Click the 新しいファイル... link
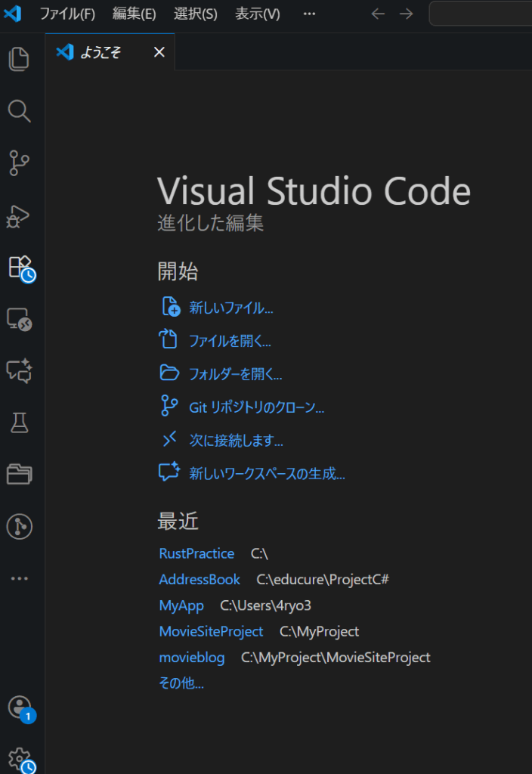Image resolution: width=532 pixels, height=774 pixels. (x=230, y=308)
